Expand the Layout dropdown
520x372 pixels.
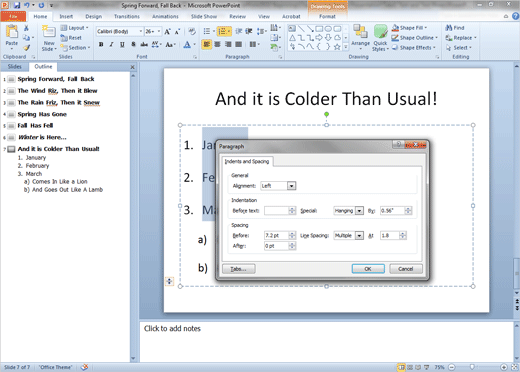(75, 28)
